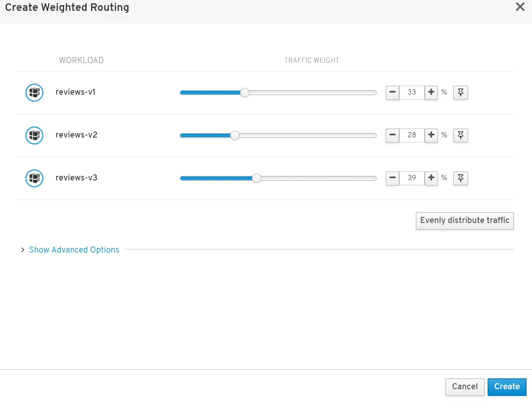
Task: Click the reviews-v1 workload icon
Action: pos(34,93)
